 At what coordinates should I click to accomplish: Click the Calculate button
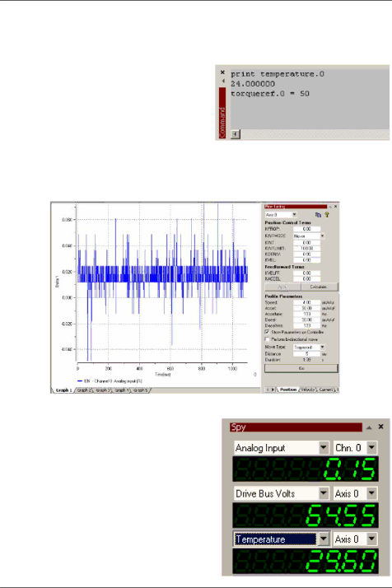[x=319, y=287]
